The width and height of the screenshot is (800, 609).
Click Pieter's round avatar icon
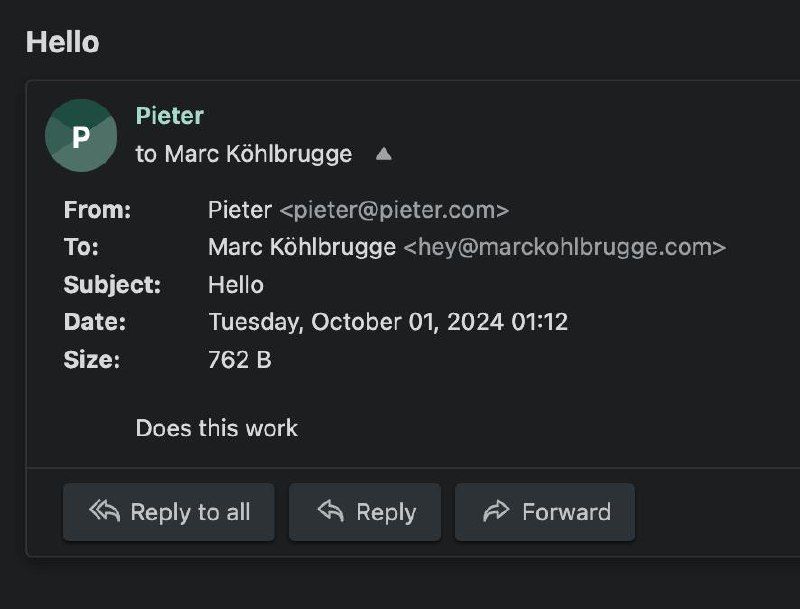pos(81,136)
